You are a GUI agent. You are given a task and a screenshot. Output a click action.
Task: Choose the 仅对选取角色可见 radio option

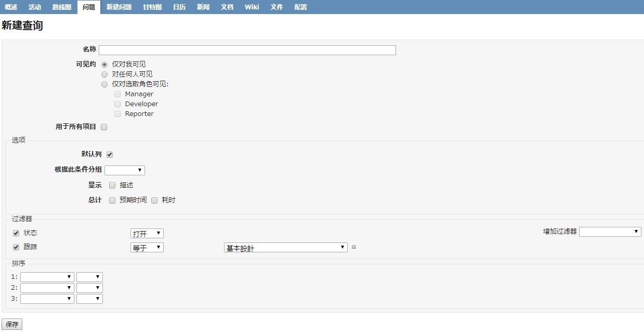pos(104,84)
